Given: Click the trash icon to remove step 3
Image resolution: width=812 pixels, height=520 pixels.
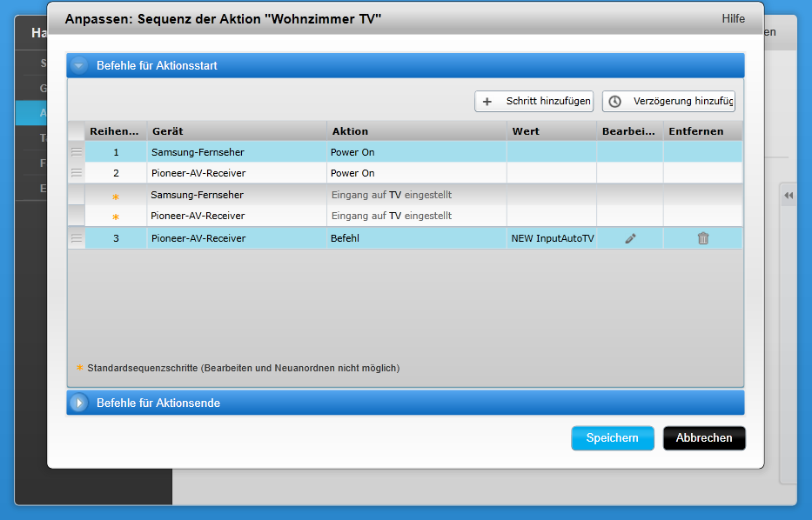Looking at the screenshot, I should coord(703,238).
